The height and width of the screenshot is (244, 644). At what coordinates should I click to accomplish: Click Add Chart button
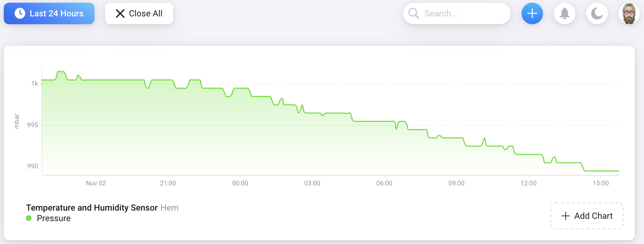[587, 216]
